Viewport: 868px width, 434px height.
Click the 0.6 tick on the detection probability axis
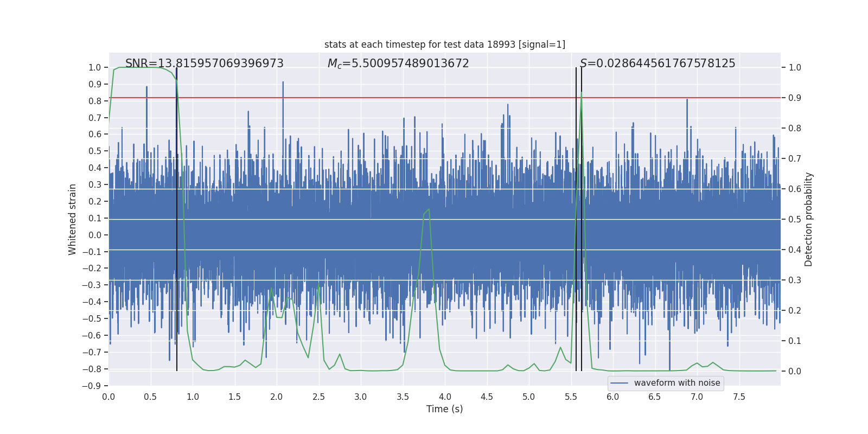[x=795, y=189]
